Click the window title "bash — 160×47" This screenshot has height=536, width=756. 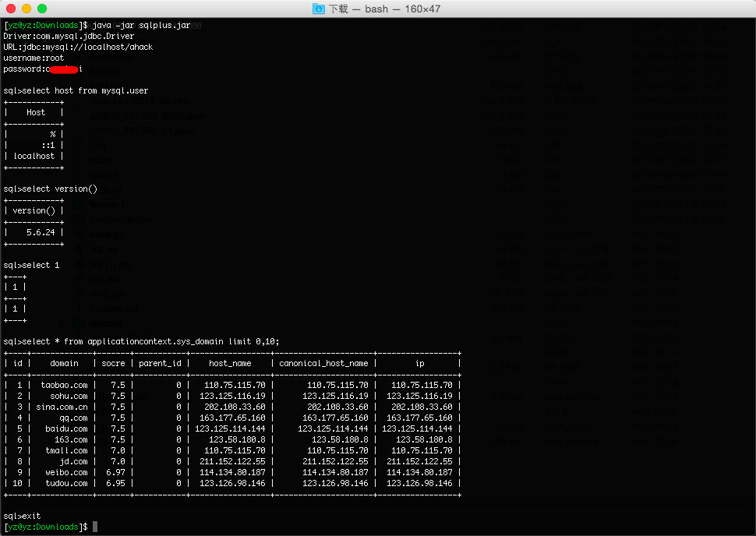403,9
